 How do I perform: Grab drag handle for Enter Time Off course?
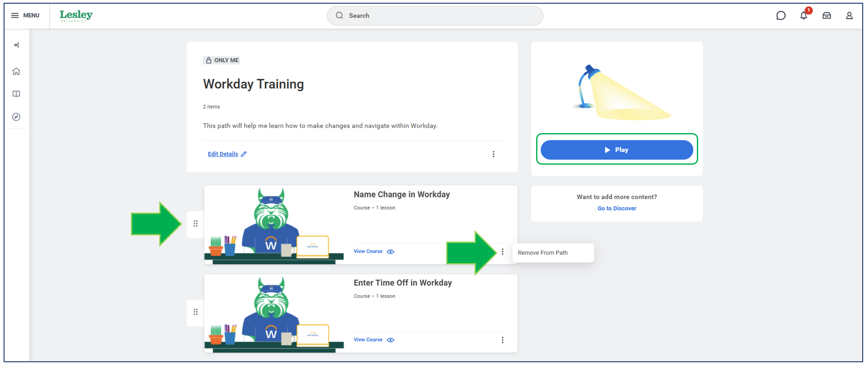(x=196, y=312)
